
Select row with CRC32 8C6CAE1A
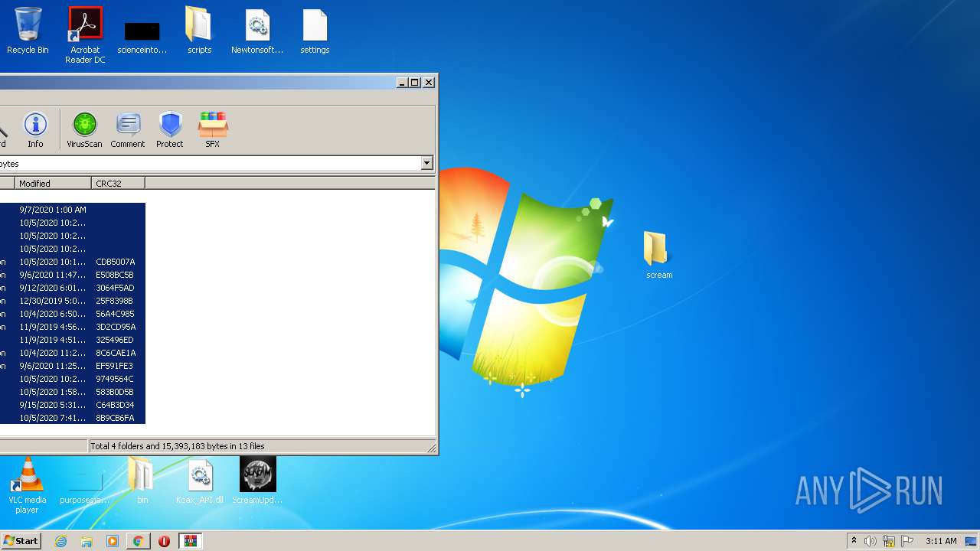coord(73,353)
